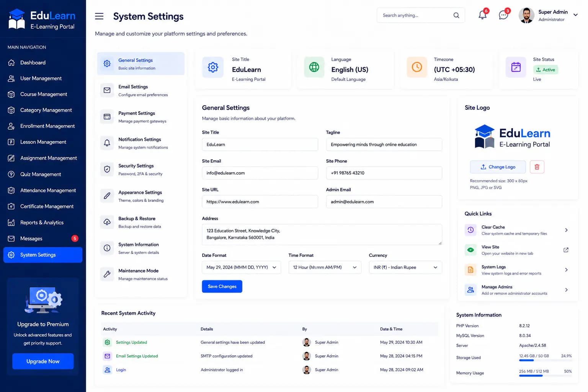Click the Admin Email input field

(384, 202)
